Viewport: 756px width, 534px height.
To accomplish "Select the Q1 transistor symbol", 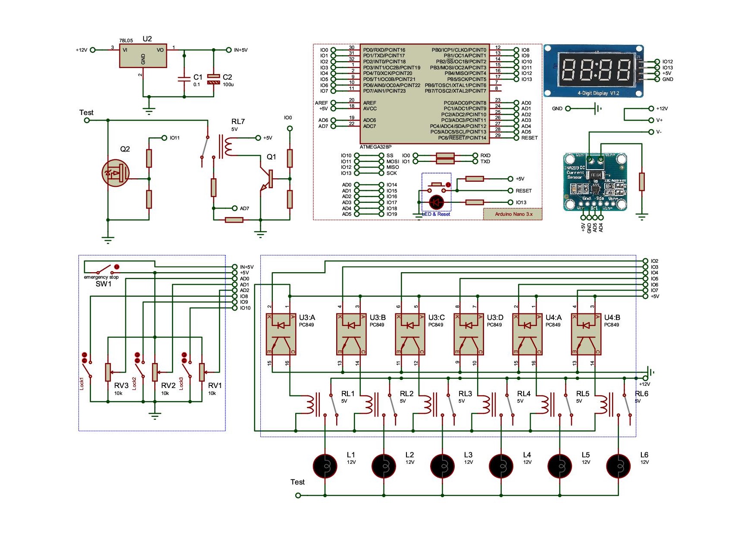I will click(x=266, y=179).
